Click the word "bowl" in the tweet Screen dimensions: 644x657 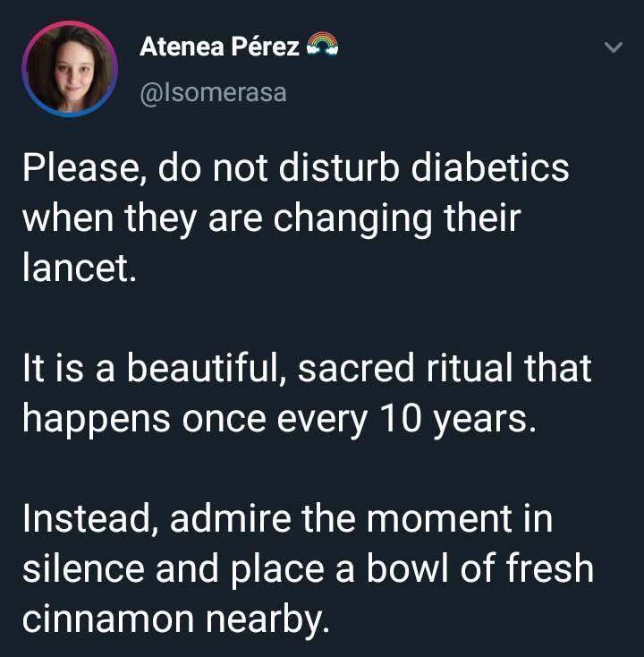pyautogui.click(x=409, y=568)
